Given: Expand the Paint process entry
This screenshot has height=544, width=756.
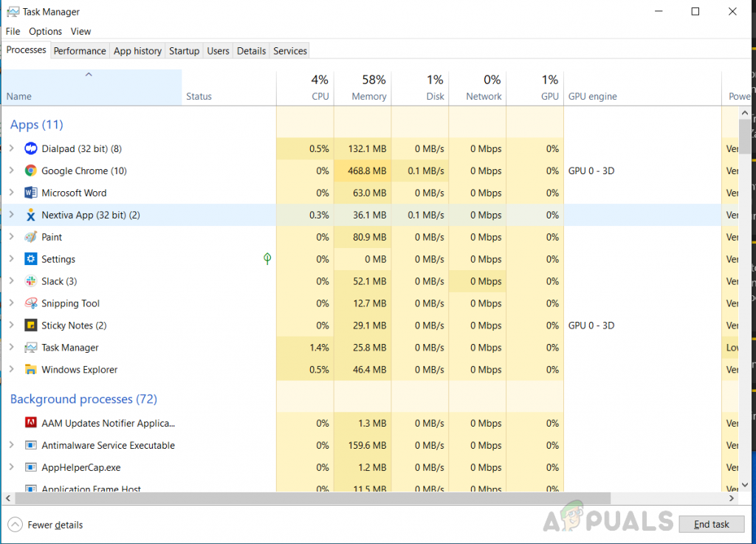Looking at the screenshot, I should [x=12, y=237].
